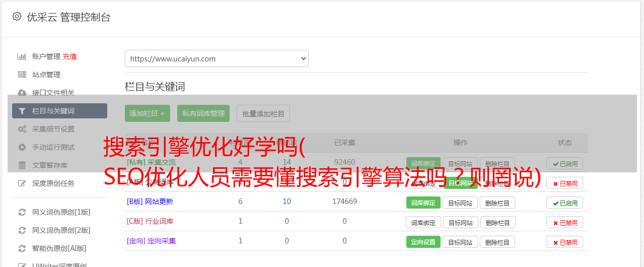Click the edit icon for 深度原创任务

(22, 183)
